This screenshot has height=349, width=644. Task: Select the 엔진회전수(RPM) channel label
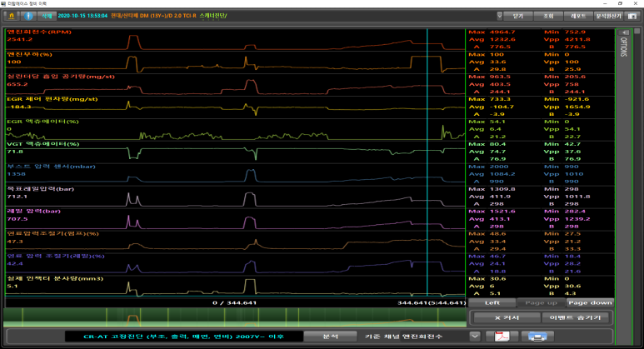point(39,32)
